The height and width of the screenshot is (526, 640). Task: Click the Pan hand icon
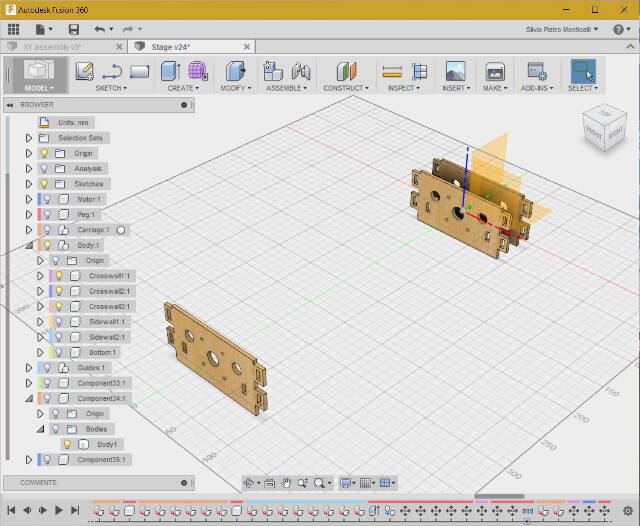point(286,483)
